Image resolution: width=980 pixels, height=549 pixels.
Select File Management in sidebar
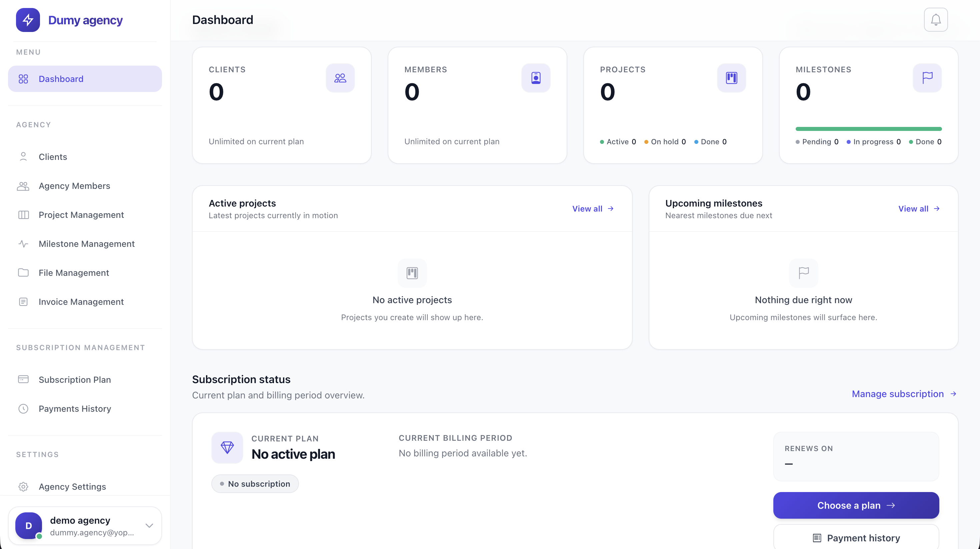pyautogui.click(x=85, y=273)
